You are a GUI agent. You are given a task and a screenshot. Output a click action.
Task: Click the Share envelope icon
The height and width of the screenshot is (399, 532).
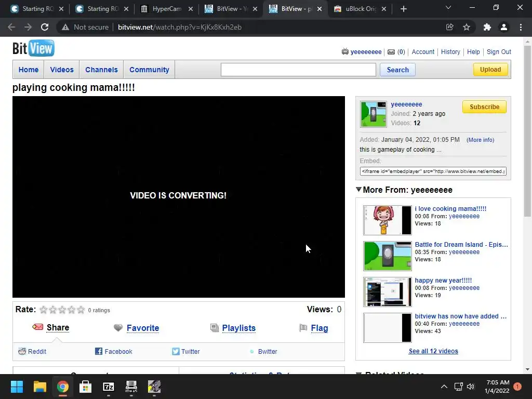coord(37,327)
